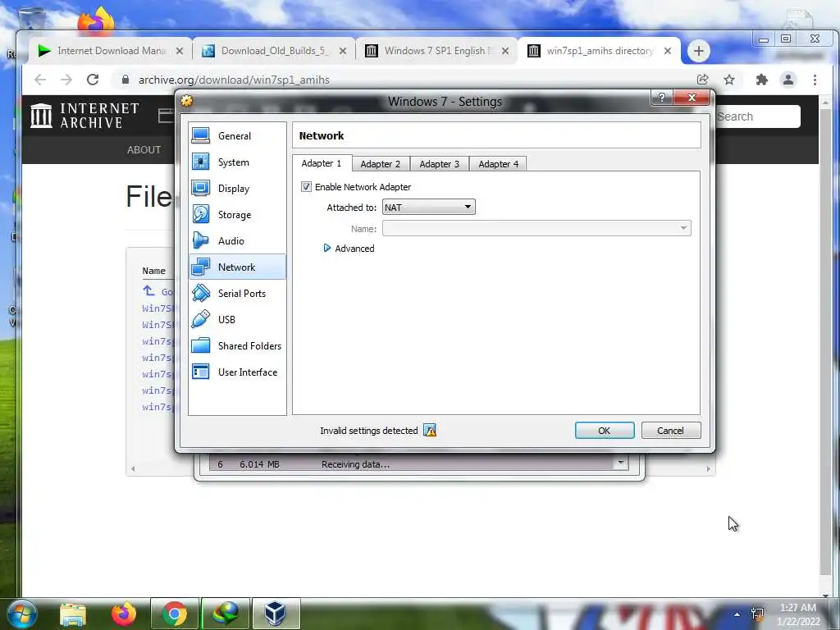Open the Serial Ports icon
This screenshot has width=840, height=630.
[201, 293]
